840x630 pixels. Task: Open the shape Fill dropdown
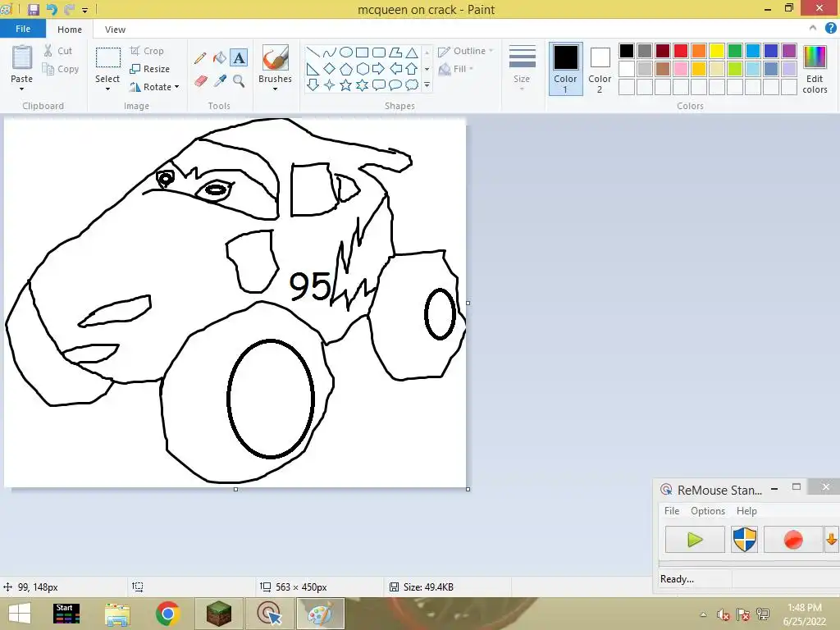[x=456, y=69]
